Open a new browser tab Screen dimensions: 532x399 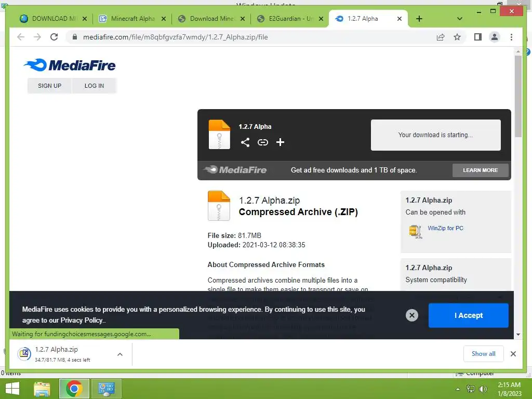coord(419,19)
